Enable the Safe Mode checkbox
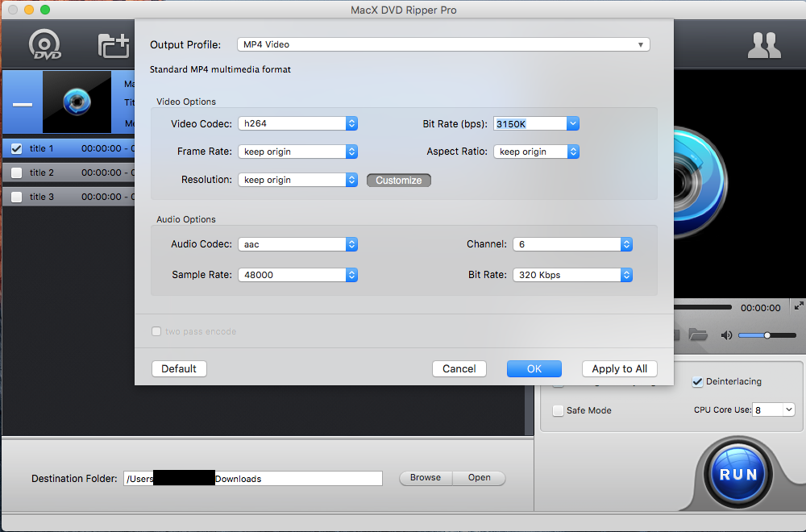Image resolution: width=806 pixels, height=532 pixels. tap(558, 411)
